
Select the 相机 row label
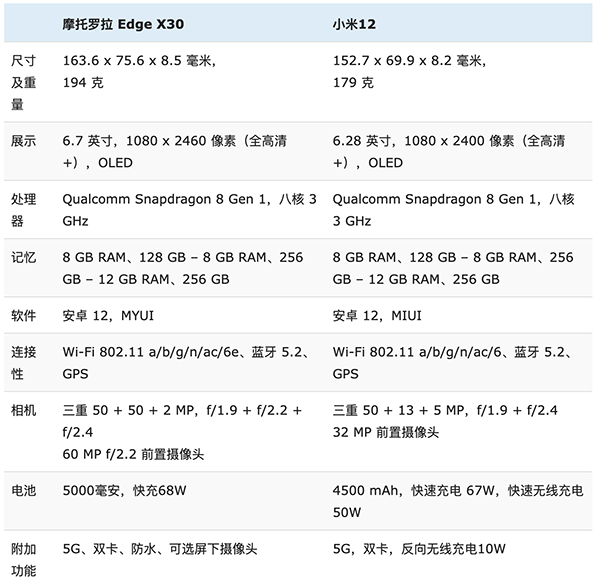pos(23,411)
